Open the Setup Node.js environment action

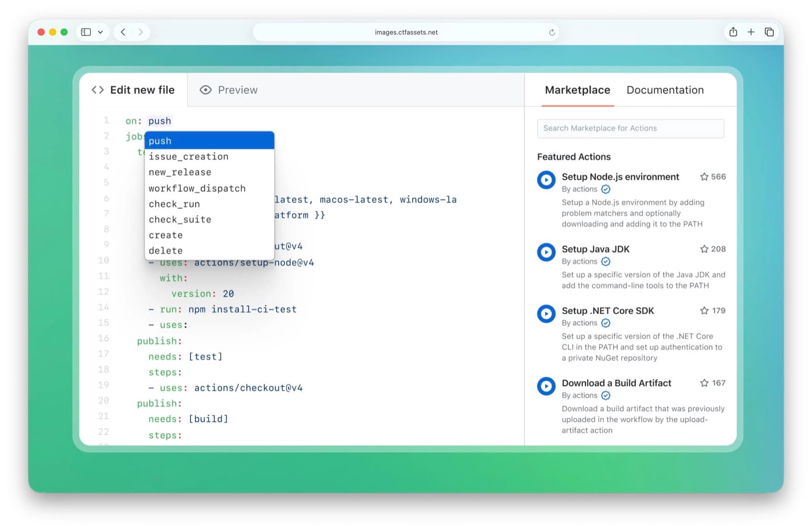[x=620, y=176]
